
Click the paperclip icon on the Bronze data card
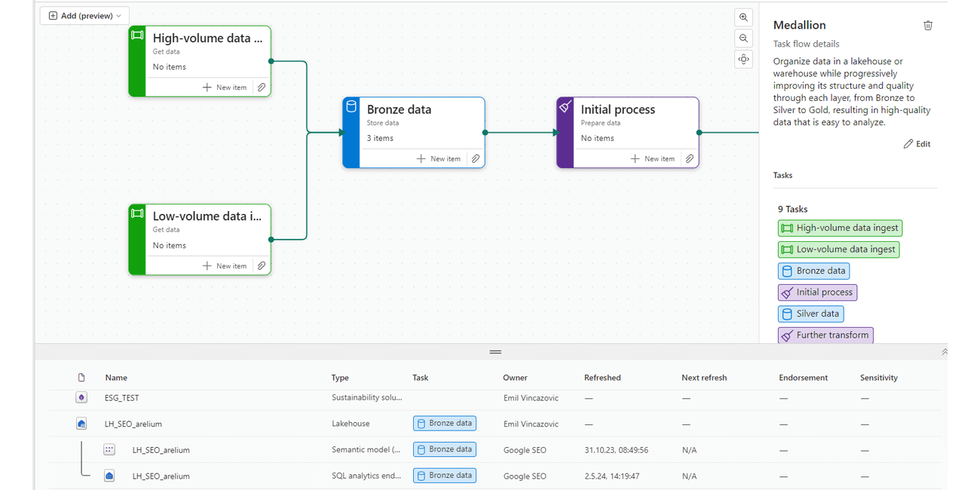475,158
